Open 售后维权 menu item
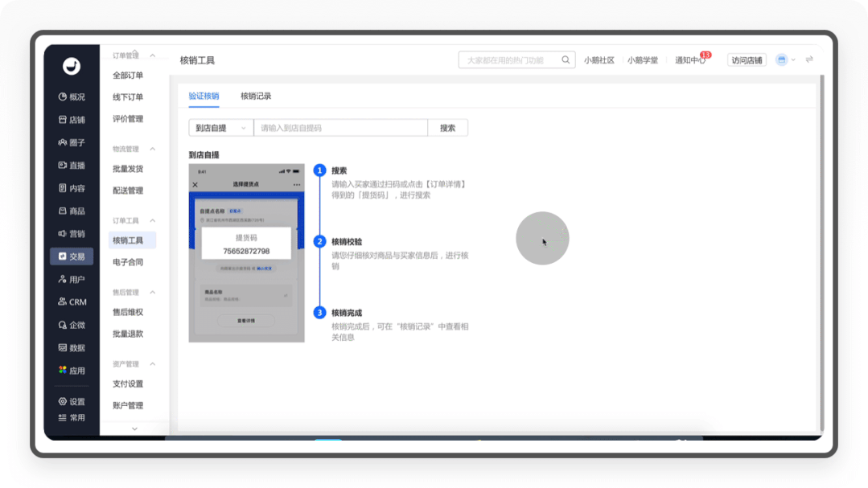Image resolution: width=868 pixels, height=488 pixels. (x=128, y=312)
